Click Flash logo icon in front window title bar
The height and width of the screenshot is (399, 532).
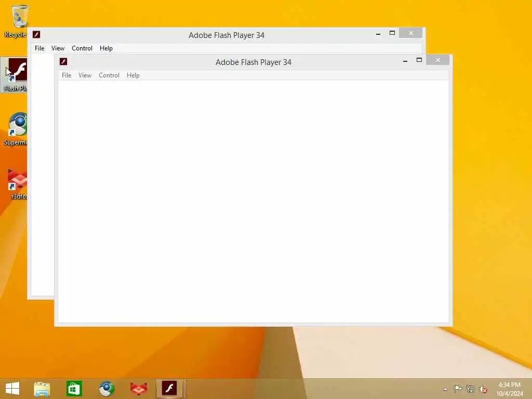tap(63, 61)
